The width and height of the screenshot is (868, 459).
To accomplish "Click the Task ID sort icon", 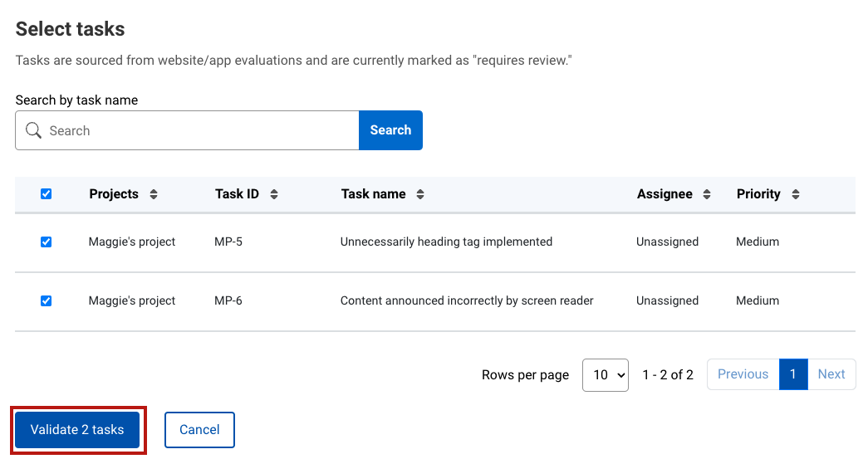I will click(274, 194).
